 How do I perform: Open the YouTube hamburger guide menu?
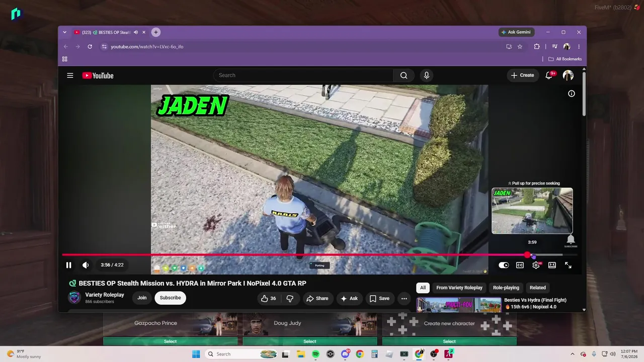[70, 75]
